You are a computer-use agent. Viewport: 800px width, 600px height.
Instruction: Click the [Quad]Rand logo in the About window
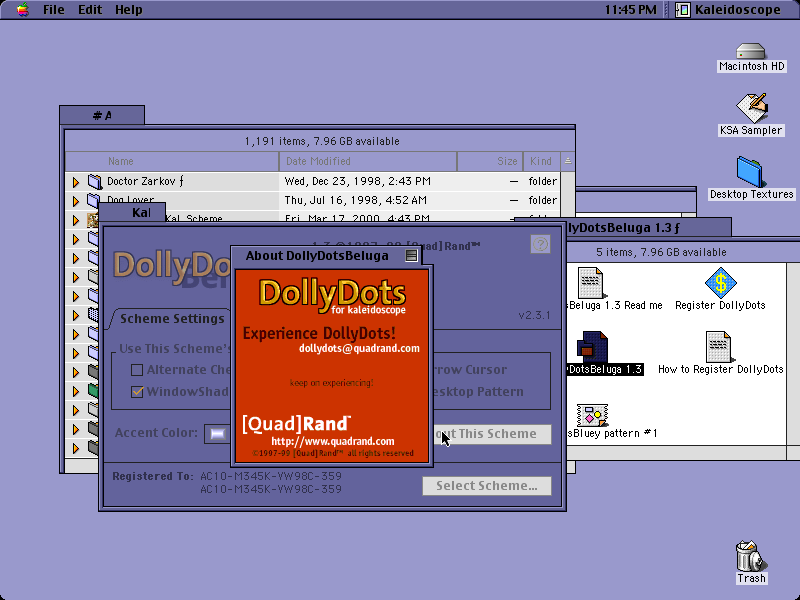pyautogui.click(x=296, y=423)
